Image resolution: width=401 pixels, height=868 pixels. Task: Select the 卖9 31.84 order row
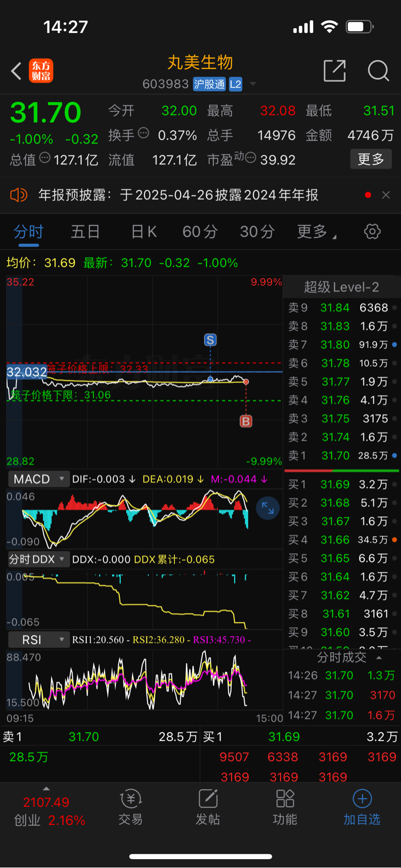click(x=342, y=308)
